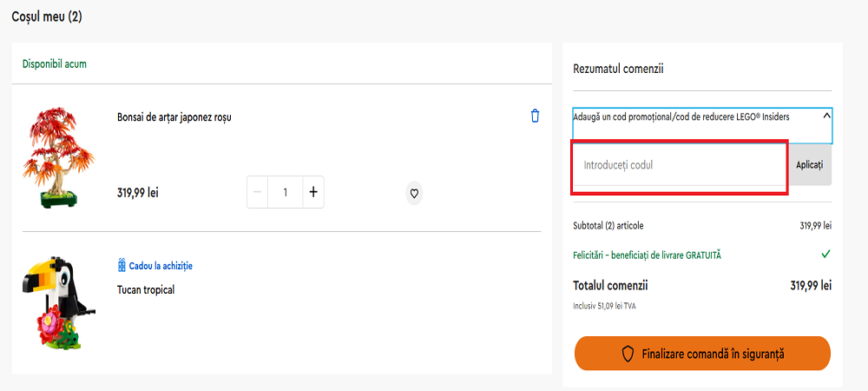This screenshot has height=391, width=868.
Task: Click the gift icon beside Cadou la achiziție
Action: (122, 265)
